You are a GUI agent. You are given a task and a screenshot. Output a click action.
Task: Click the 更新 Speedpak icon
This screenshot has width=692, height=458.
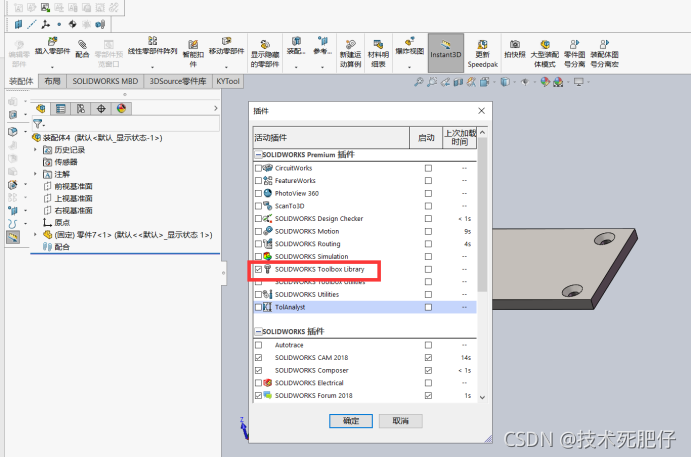point(482,45)
